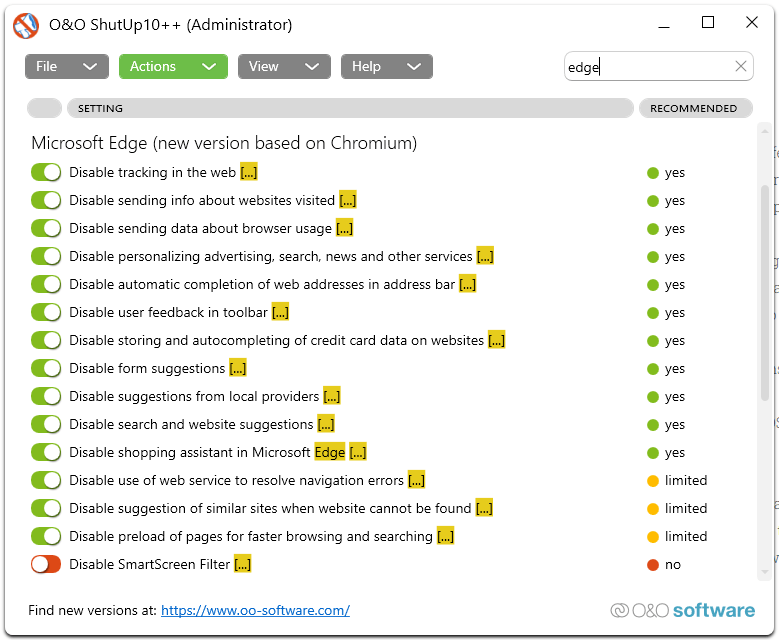
Task: Expand the File dropdown menu
Action: click(66, 67)
